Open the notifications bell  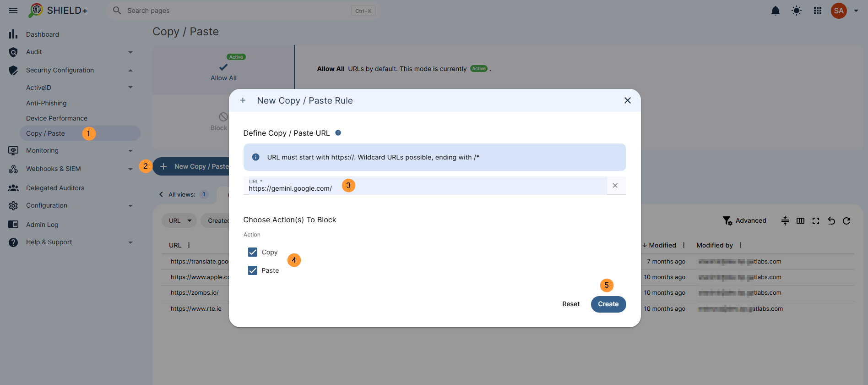(x=776, y=11)
